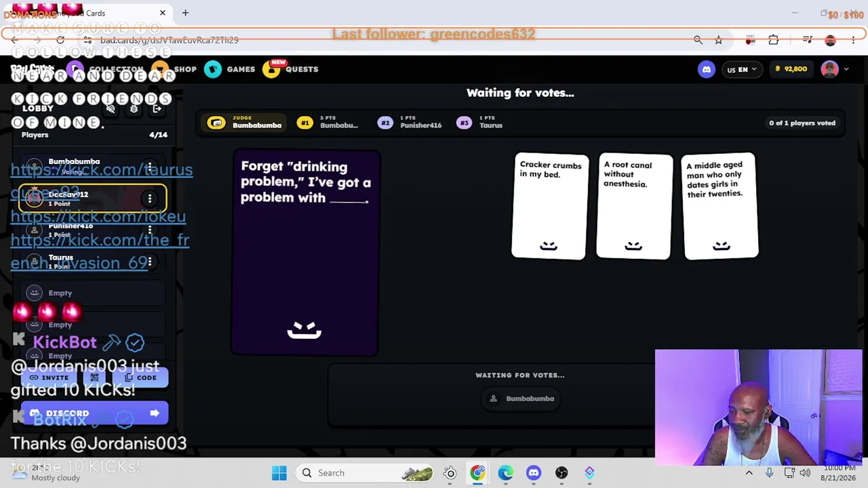Click Bumbabumba in the waiting for votes box
Screen dimensions: 868x488
(x=522, y=399)
